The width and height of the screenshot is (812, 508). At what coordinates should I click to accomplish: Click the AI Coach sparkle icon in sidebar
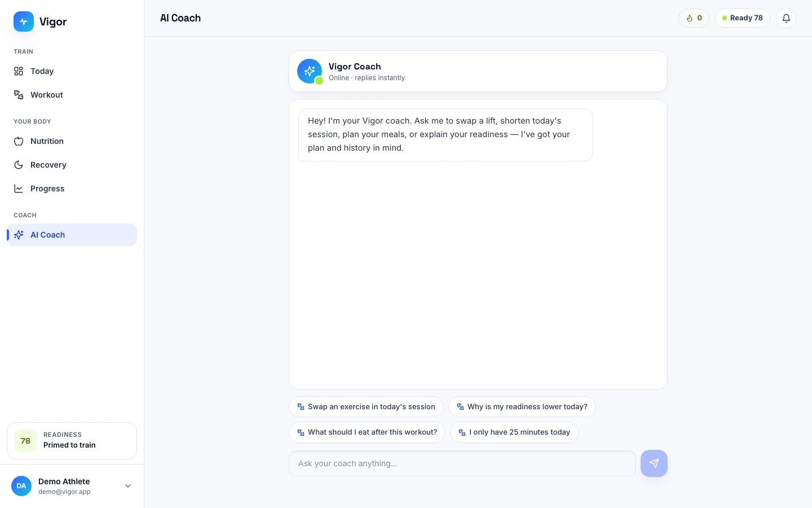(x=19, y=235)
